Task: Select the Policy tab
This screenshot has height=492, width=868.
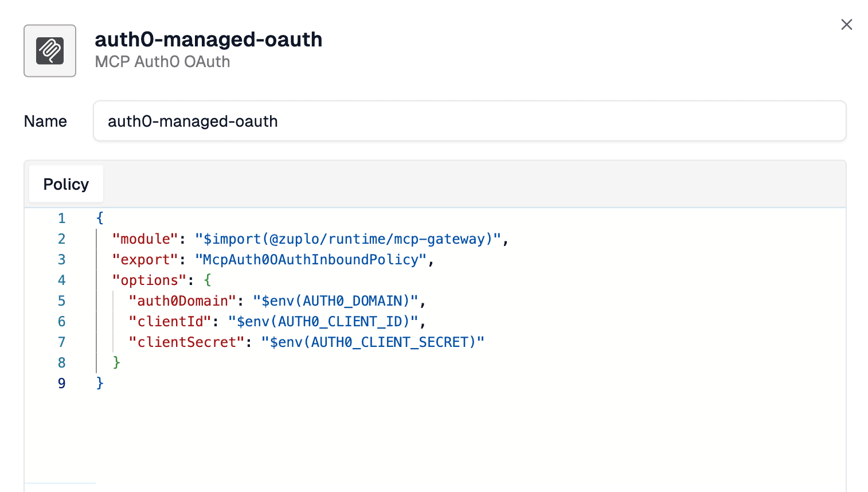Action: tap(66, 184)
